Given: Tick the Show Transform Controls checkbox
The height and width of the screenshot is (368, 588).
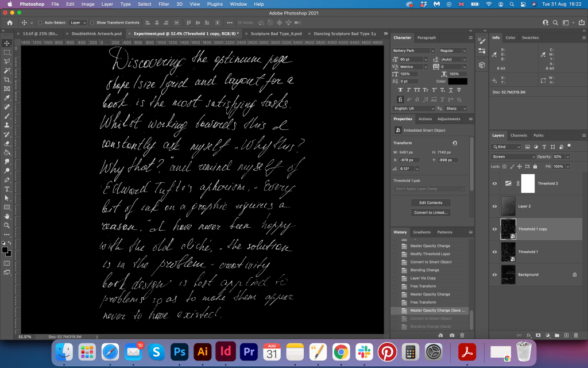Looking at the screenshot, I should point(92,22).
